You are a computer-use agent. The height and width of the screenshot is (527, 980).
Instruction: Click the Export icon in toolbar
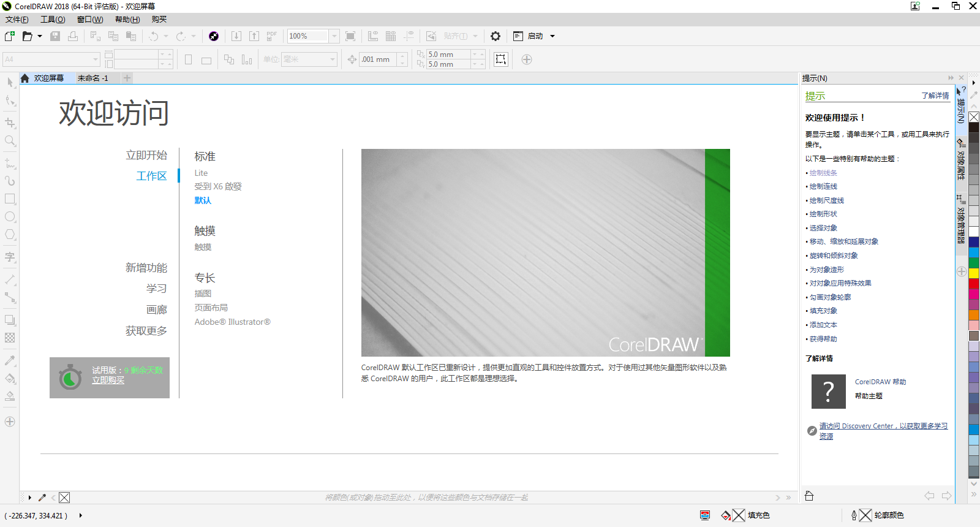pyautogui.click(x=254, y=36)
